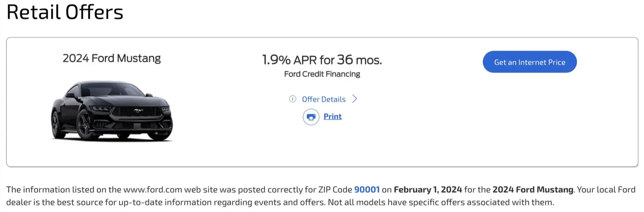
Task: Click the round printer icon
Action: [311, 117]
